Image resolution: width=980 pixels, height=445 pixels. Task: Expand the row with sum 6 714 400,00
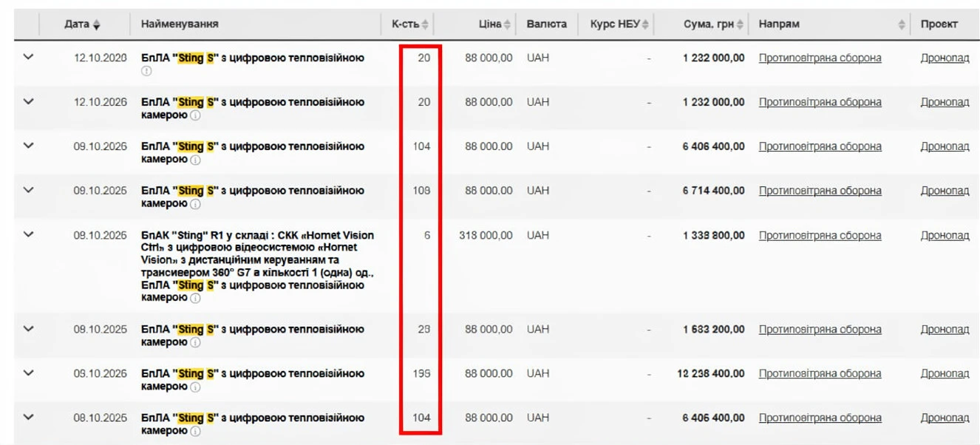pos(29,190)
